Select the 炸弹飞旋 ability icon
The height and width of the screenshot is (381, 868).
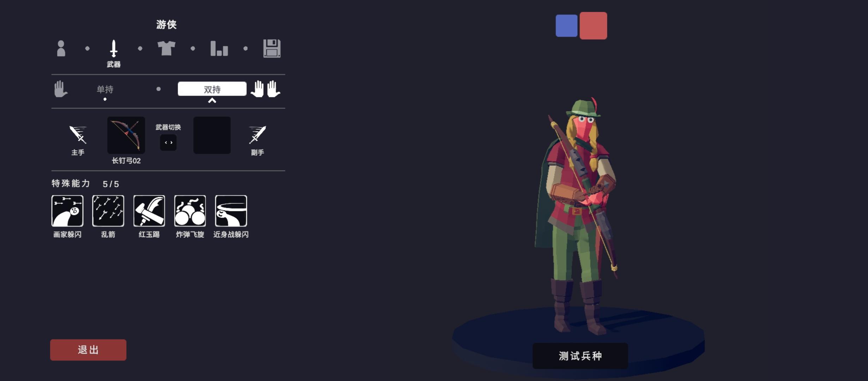(x=190, y=211)
